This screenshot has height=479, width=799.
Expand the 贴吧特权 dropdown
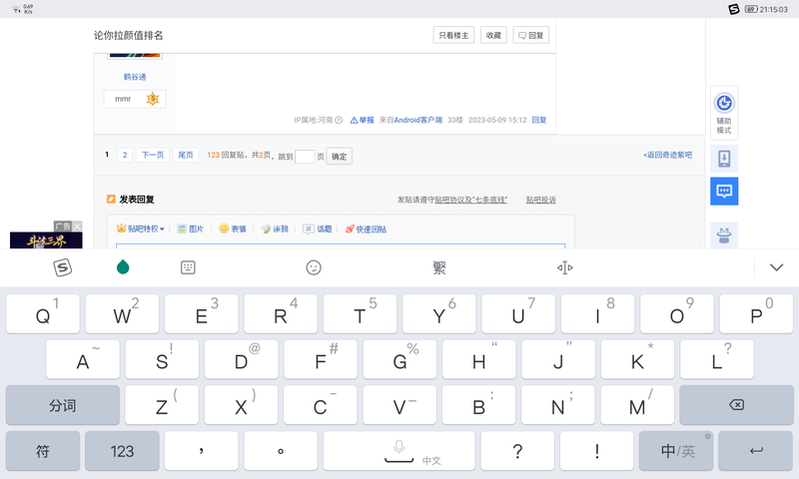(141, 229)
